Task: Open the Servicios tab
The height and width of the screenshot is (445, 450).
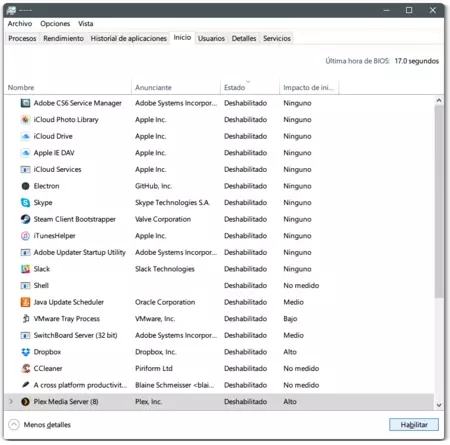Action: click(277, 38)
